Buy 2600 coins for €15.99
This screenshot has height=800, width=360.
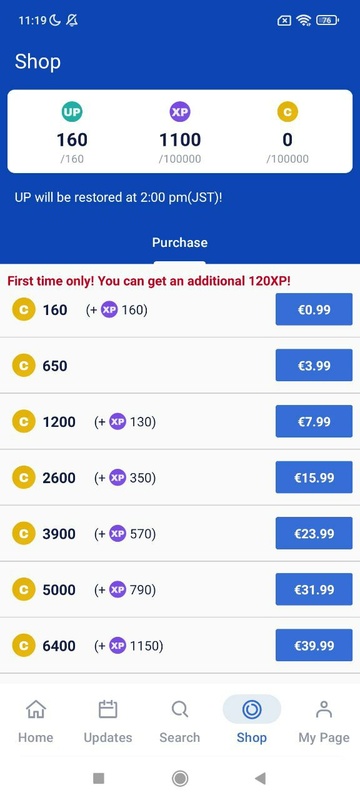click(314, 478)
